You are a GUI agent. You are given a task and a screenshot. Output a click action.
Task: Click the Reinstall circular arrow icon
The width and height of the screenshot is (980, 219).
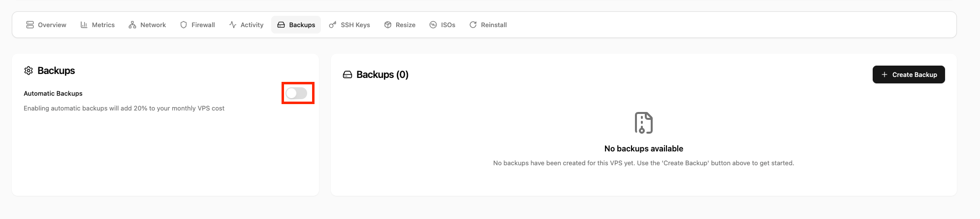pyautogui.click(x=473, y=25)
